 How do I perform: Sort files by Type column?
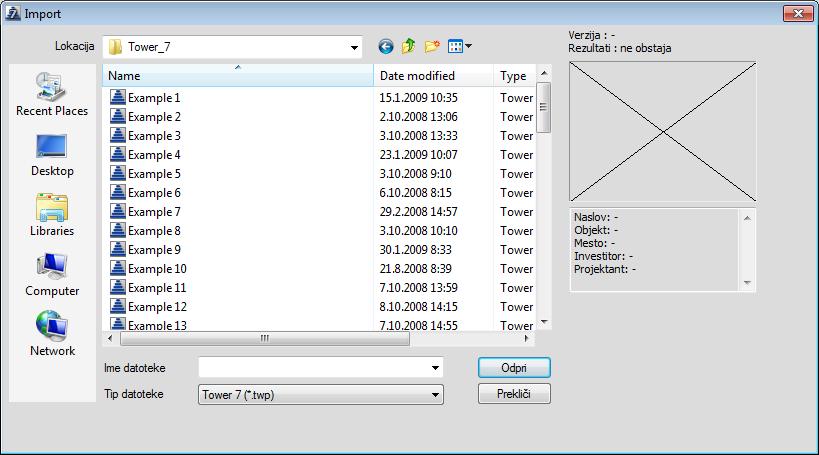(x=514, y=76)
